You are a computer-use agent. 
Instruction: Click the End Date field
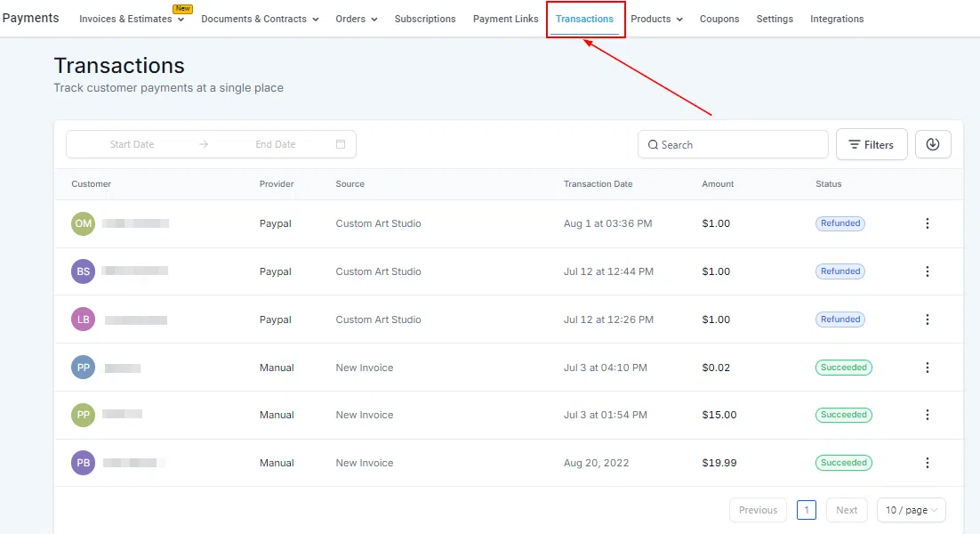coord(275,144)
